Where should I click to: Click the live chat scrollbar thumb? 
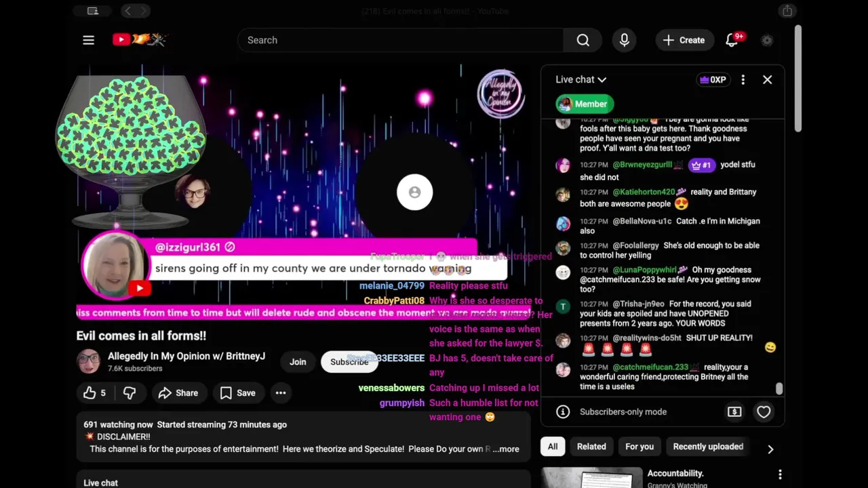779,388
